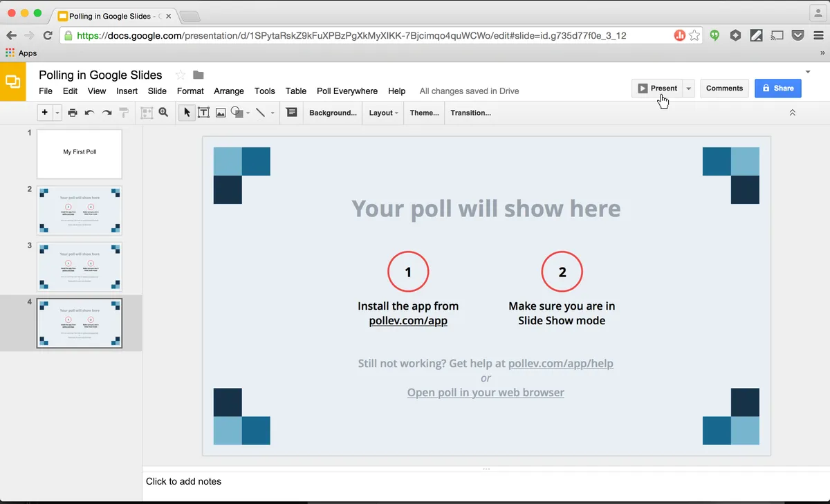This screenshot has height=504, width=830.
Task: Open the Present options dropdown arrow
Action: pos(688,88)
